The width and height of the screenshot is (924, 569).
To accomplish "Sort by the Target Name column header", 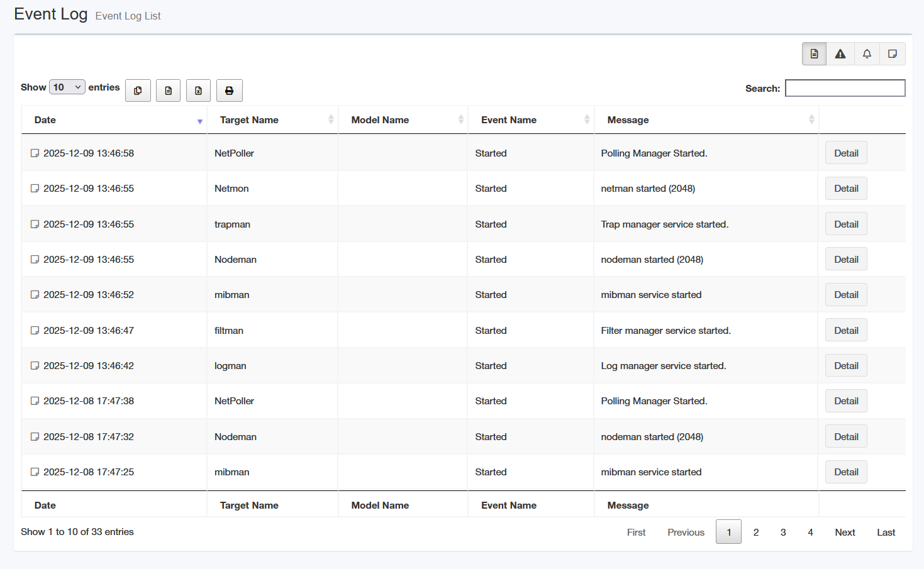I will coord(272,120).
